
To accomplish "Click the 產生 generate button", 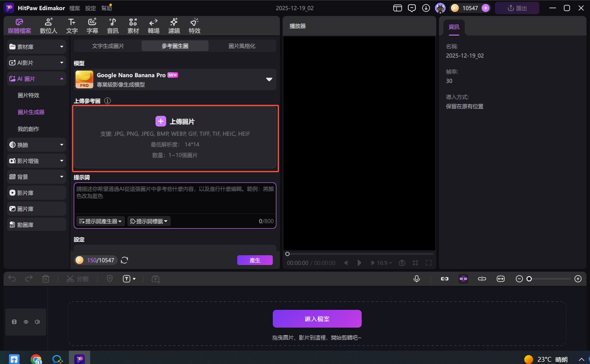I will 255,261.
